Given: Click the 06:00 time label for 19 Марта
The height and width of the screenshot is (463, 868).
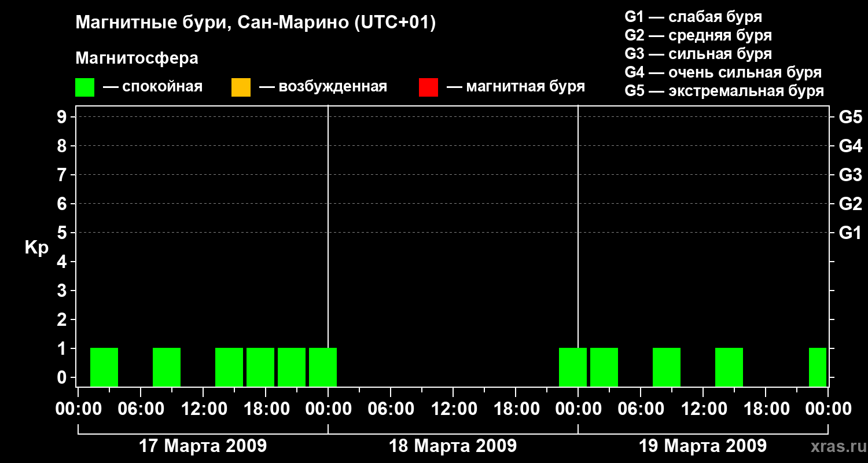Looking at the screenshot, I should 641,409.
